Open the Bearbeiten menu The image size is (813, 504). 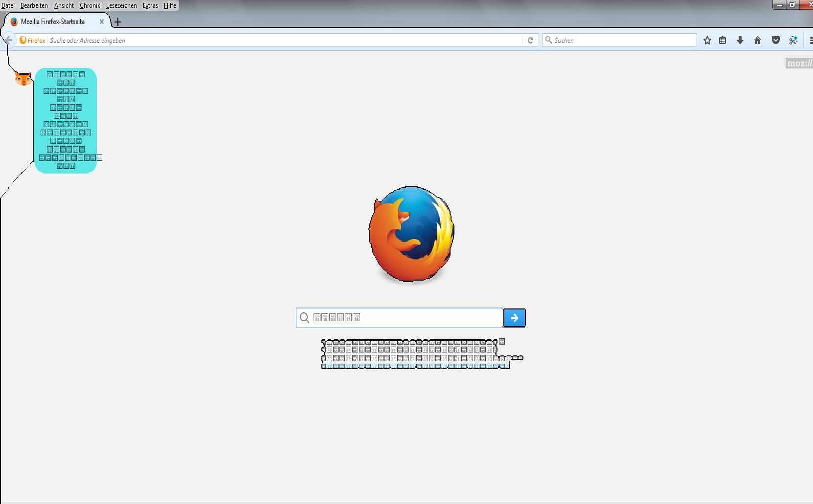(x=34, y=5)
